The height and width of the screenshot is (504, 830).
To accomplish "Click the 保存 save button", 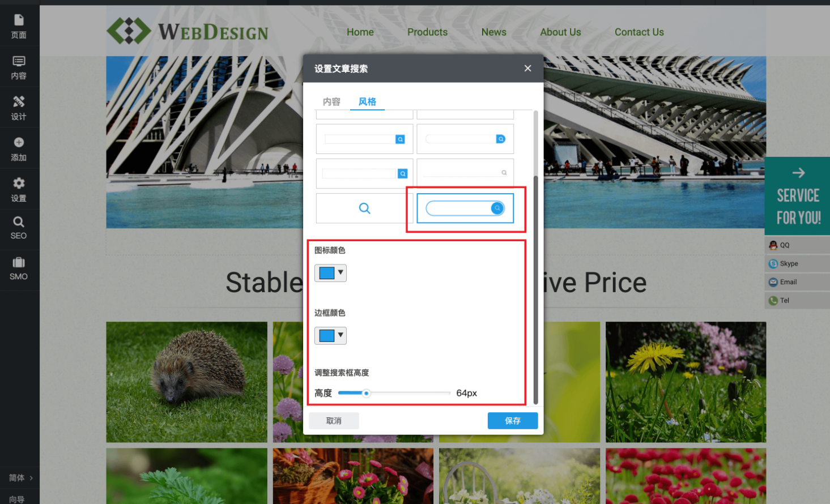I will pyautogui.click(x=513, y=421).
